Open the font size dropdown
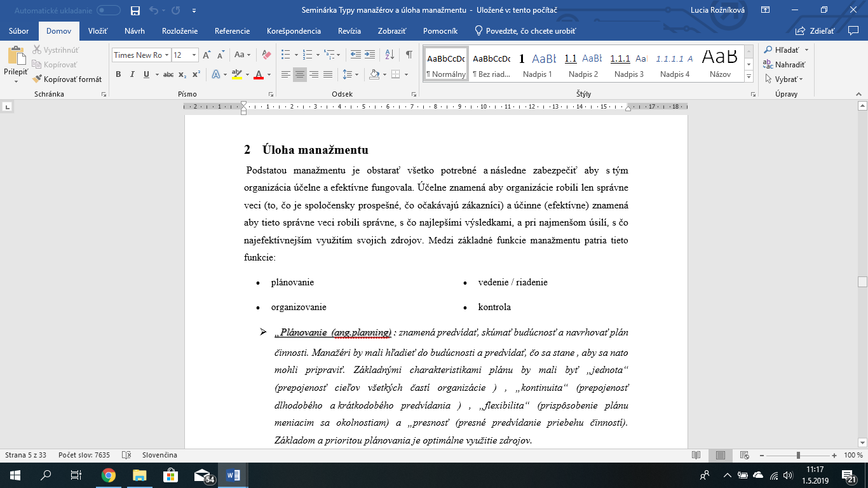This screenshot has height=488, width=868. (x=194, y=55)
